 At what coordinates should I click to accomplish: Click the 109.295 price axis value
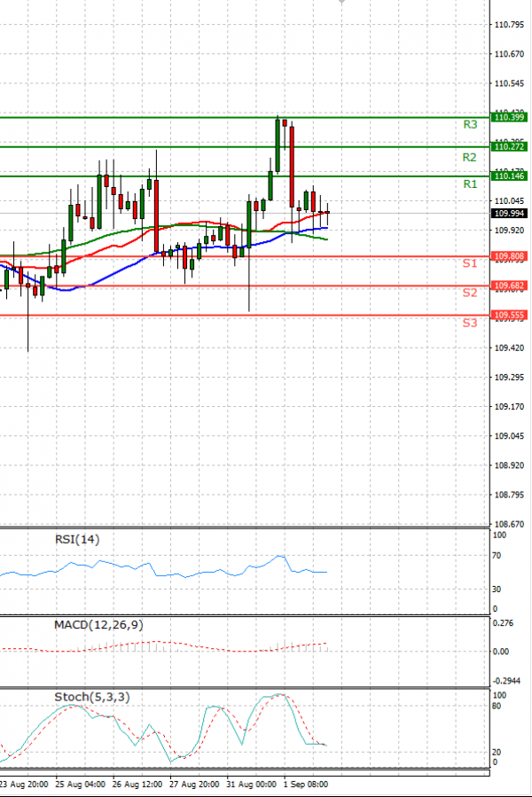click(509, 377)
